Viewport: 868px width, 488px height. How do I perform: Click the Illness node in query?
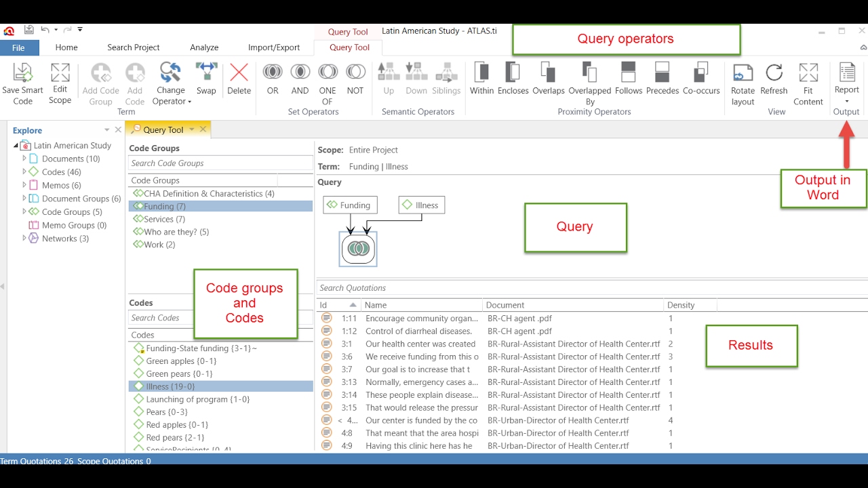(x=421, y=205)
